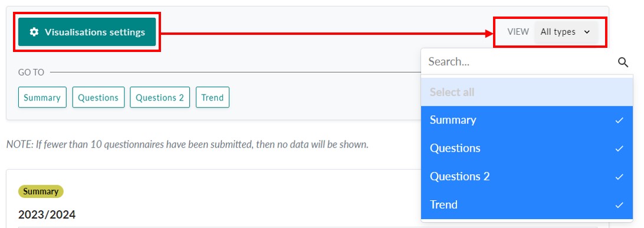Jump to the Trend section
This screenshot has width=644, height=228.
pyautogui.click(x=212, y=97)
